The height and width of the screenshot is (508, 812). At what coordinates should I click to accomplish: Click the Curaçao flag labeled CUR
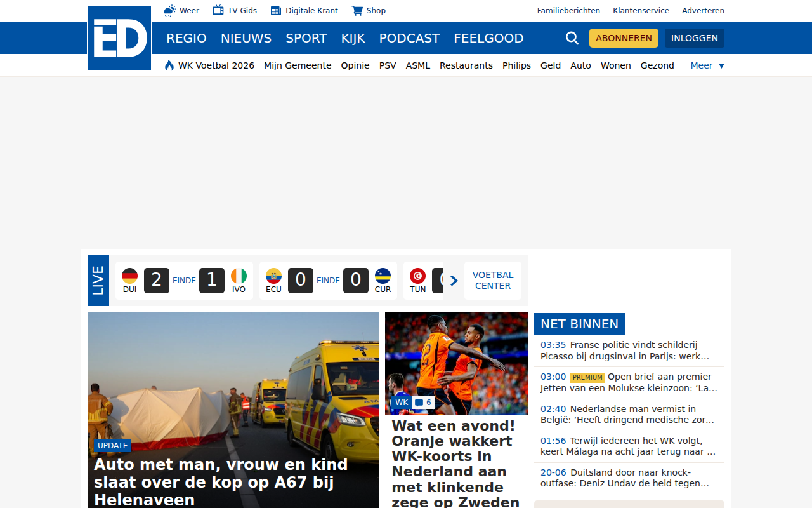click(383, 276)
